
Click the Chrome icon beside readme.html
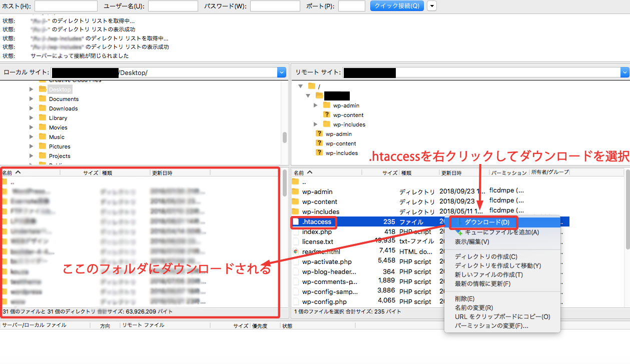[296, 251]
